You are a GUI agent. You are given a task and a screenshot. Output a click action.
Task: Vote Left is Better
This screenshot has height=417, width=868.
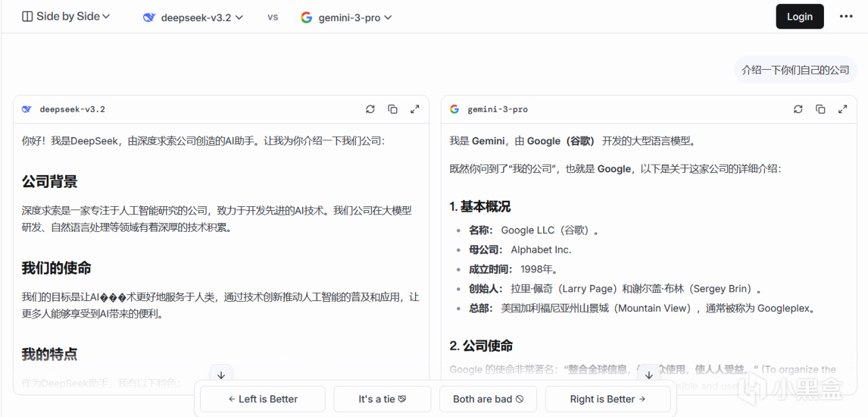coord(262,399)
